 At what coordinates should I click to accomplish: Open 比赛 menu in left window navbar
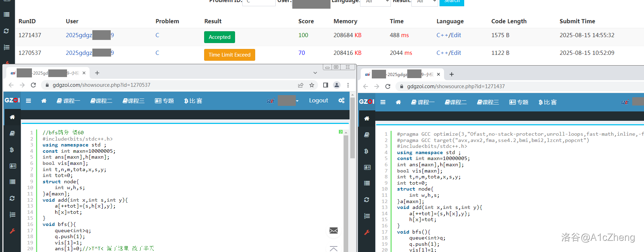193,101
